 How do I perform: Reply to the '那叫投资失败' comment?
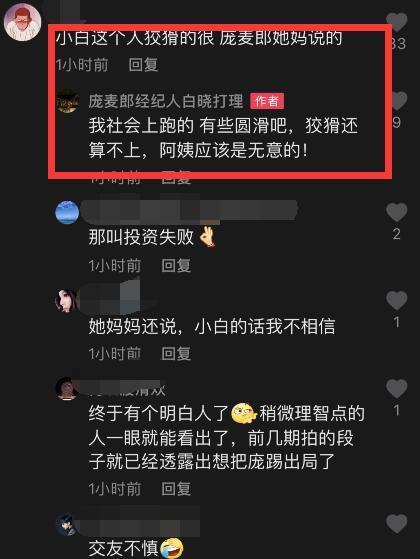[176, 266]
